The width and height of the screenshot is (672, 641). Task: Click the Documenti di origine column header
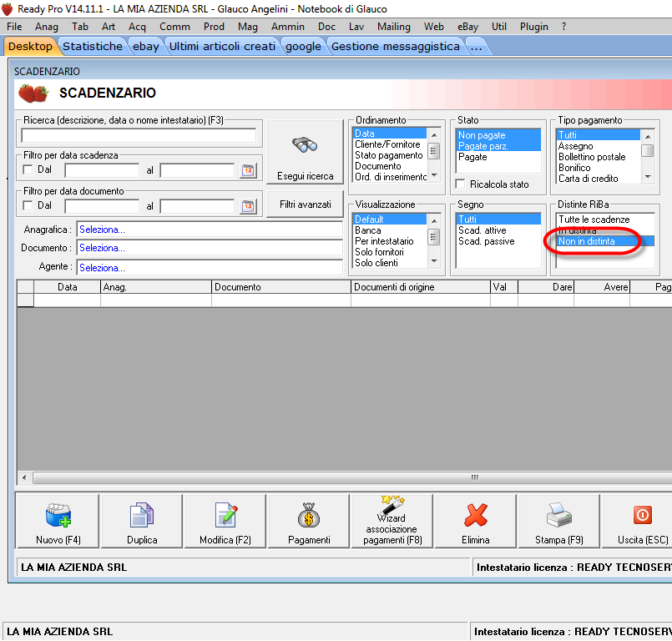(421, 287)
